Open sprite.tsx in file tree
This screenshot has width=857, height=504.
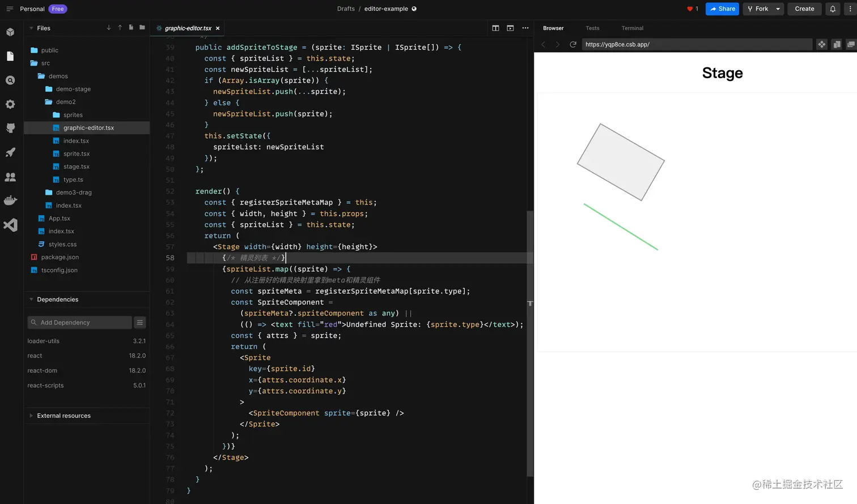point(87,153)
